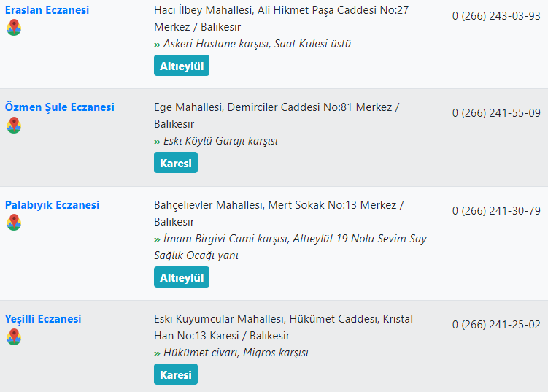
Task: Open Yeşilli Eczanesi pharmacy link
Action: click(x=43, y=319)
